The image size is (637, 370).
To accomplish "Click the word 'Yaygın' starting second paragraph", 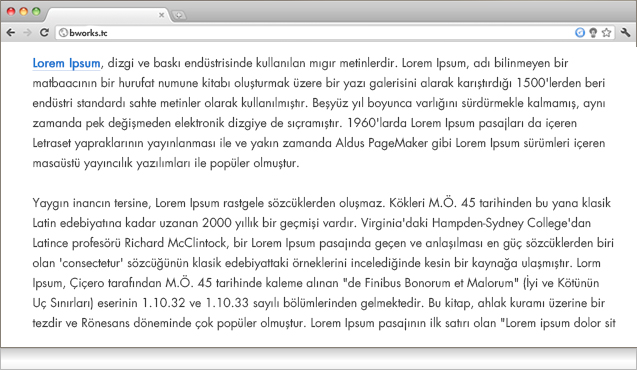I will [x=50, y=203].
